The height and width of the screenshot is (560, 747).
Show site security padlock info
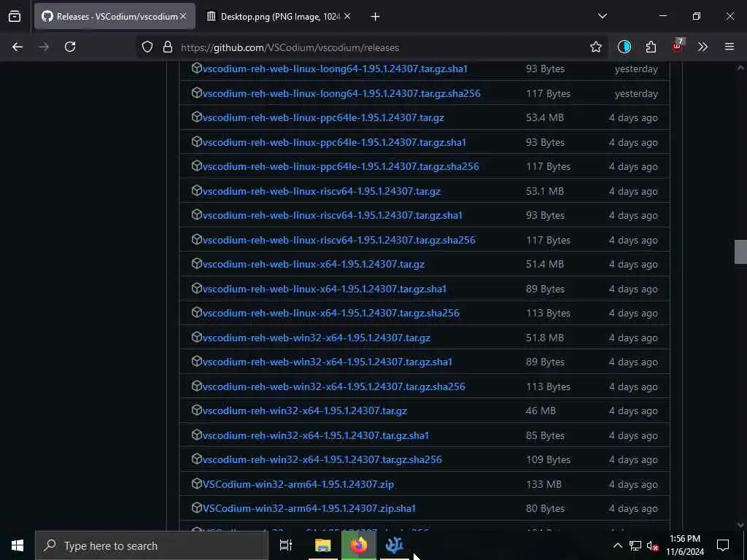[x=167, y=47]
